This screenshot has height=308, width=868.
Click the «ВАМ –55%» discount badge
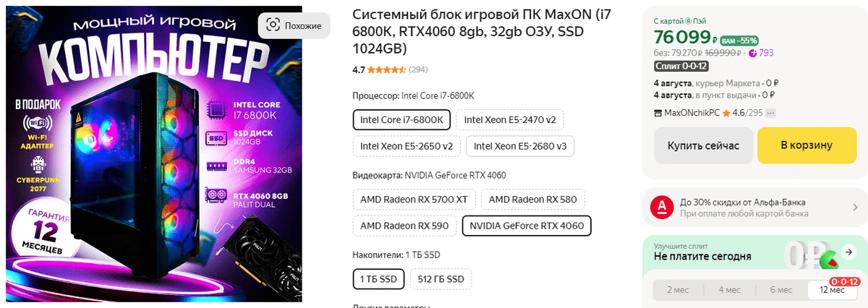739,40
